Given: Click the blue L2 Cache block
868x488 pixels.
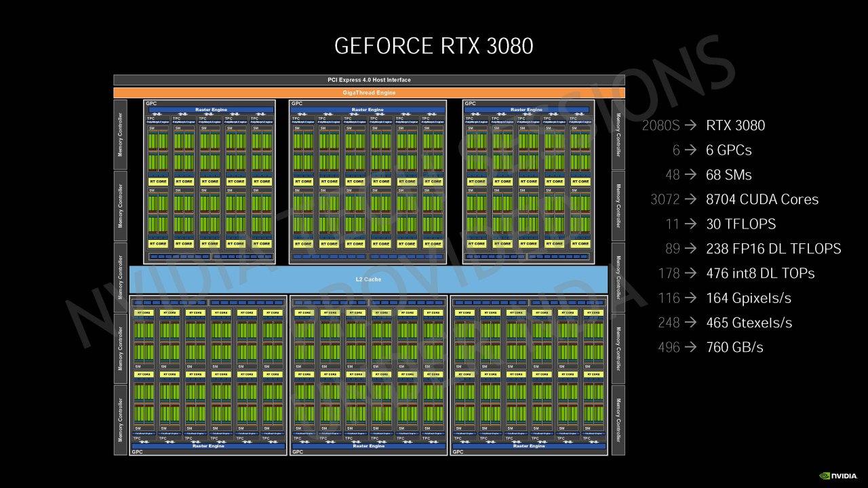Looking at the screenshot, I should tap(368, 279).
